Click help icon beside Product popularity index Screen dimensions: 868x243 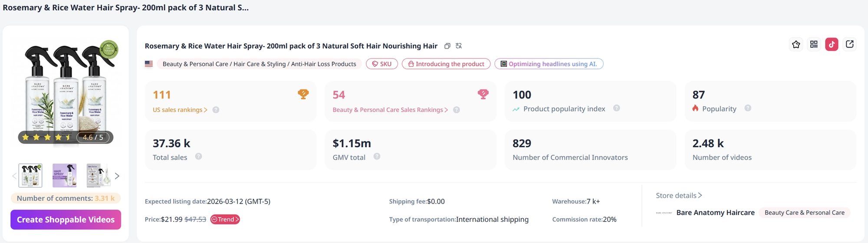616,108
